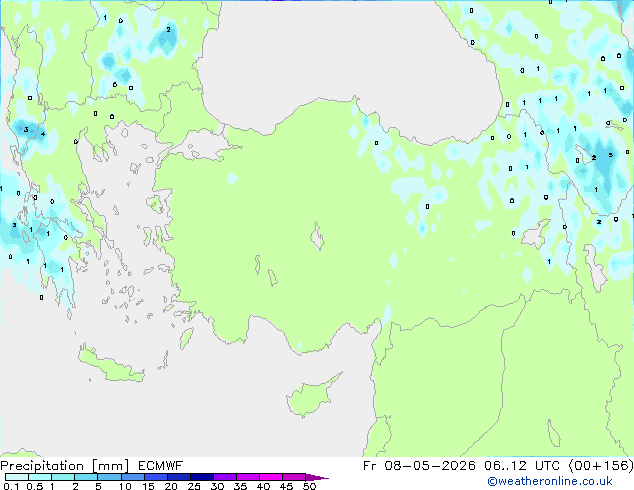Click the 5–10 mm legend swatch
The image size is (634, 490).
coord(109,477)
